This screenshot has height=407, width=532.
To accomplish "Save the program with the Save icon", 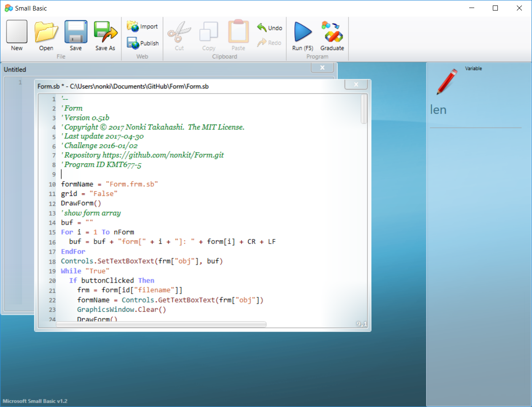I will [76, 35].
